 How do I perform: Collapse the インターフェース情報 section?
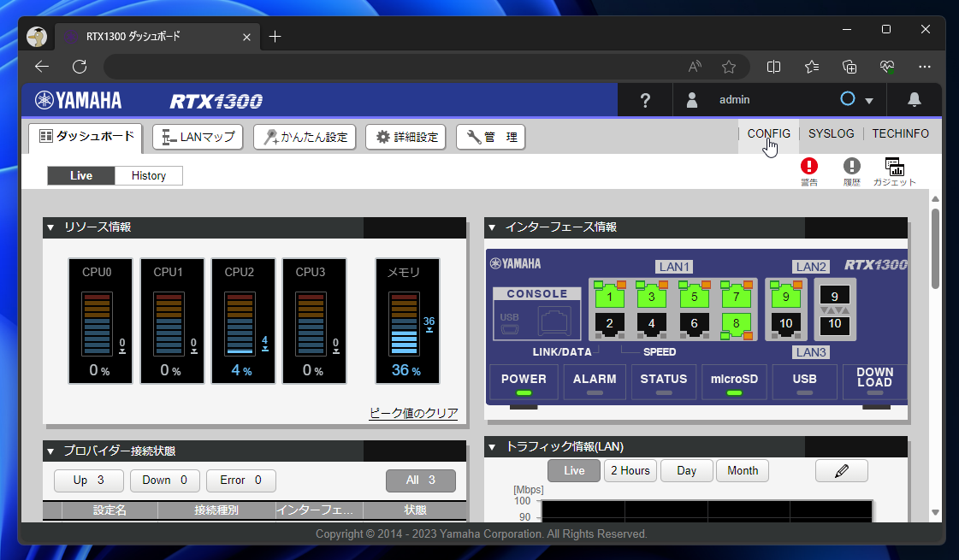coord(490,227)
